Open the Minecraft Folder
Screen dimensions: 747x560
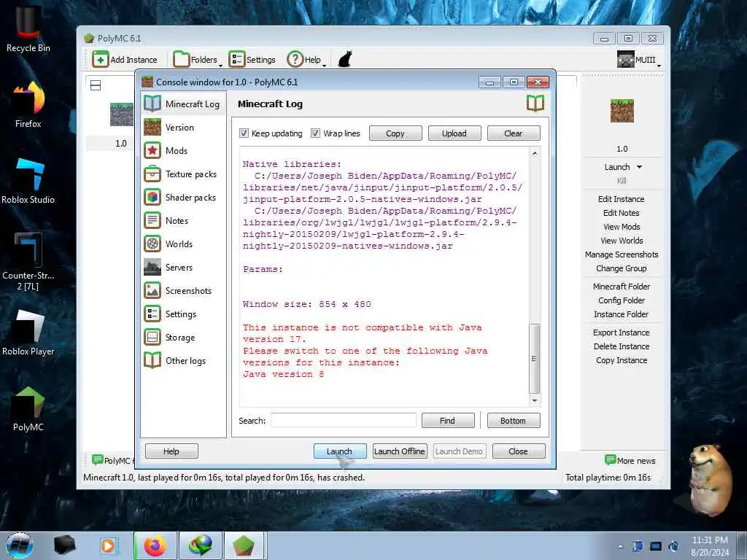click(622, 286)
